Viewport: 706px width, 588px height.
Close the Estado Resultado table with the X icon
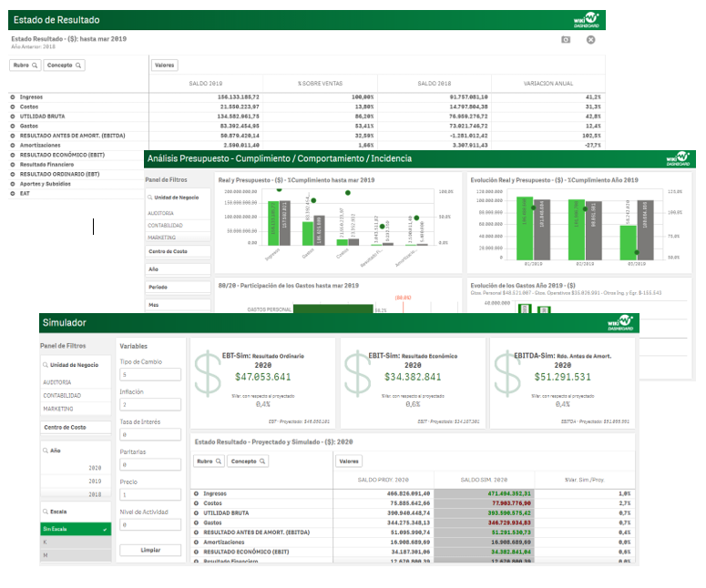[590, 39]
